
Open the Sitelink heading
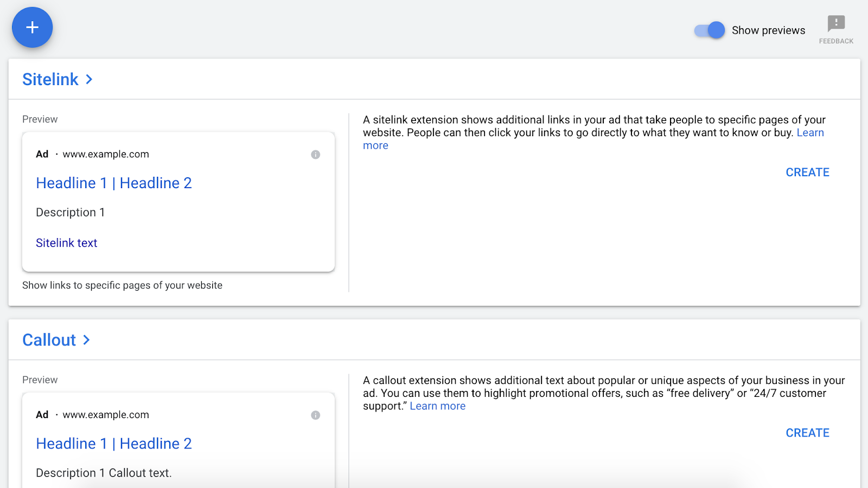[x=50, y=80]
